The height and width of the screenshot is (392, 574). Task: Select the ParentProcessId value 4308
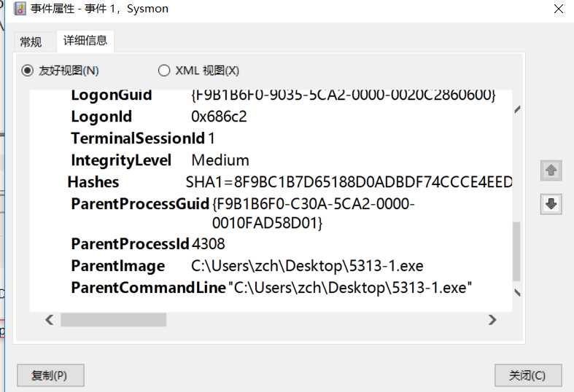tap(209, 244)
